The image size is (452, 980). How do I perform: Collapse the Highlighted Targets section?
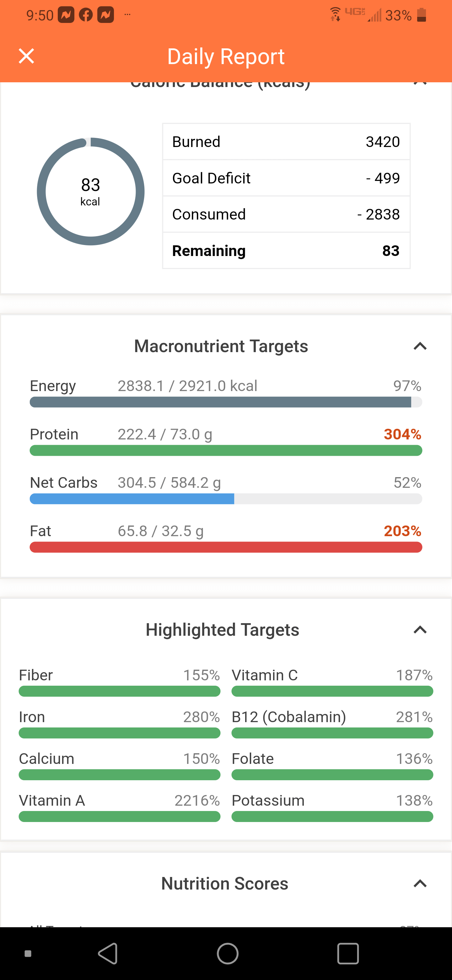(420, 630)
